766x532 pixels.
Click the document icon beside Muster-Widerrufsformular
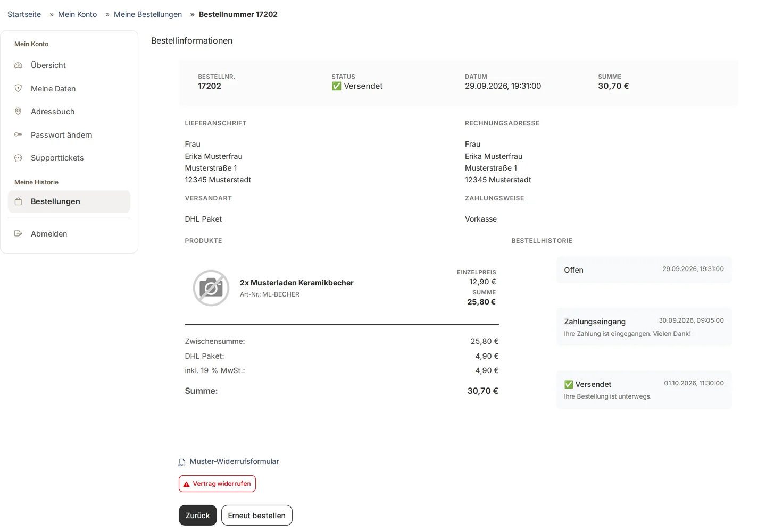pyautogui.click(x=182, y=462)
